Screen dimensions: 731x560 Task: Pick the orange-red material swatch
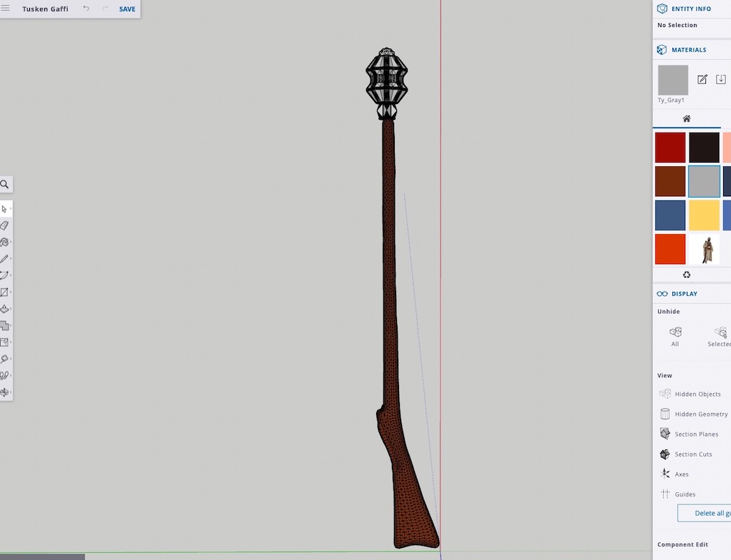(670, 249)
